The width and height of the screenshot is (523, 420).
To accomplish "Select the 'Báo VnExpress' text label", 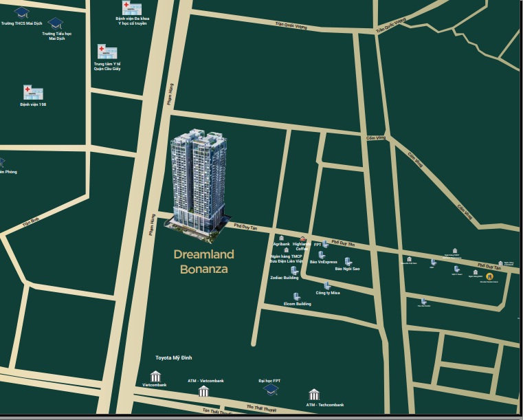I will pos(324,262).
